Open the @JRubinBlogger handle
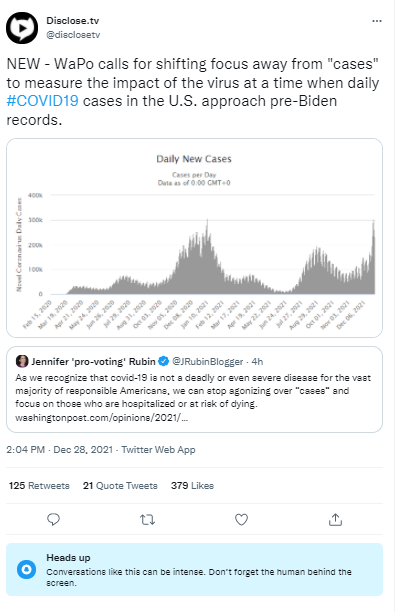Image resolution: width=398 pixels, height=612 pixels. pyautogui.click(x=208, y=362)
